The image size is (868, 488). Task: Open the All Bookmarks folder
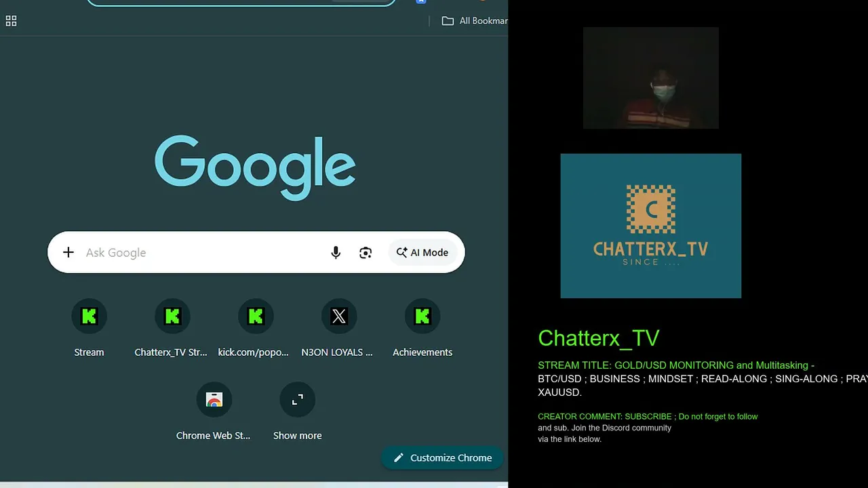[475, 21]
